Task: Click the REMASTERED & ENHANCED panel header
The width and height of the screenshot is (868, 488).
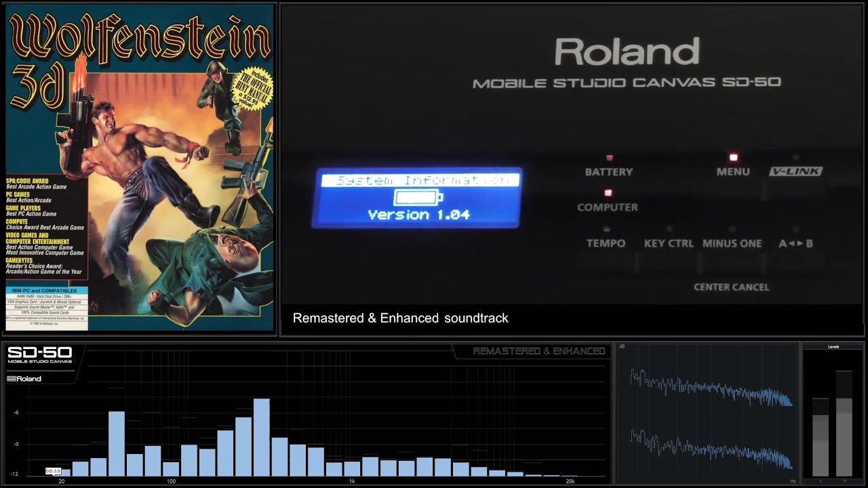Action: (539, 351)
